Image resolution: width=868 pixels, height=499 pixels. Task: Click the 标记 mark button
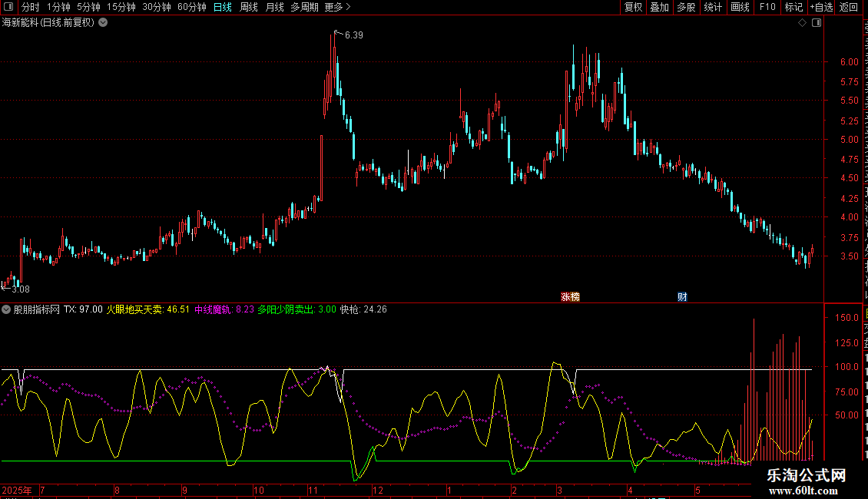[793, 7]
